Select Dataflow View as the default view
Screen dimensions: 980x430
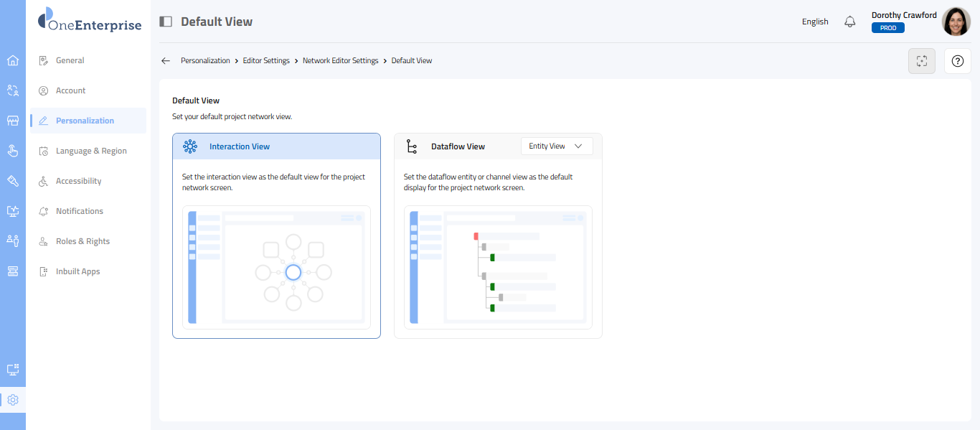point(458,146)
